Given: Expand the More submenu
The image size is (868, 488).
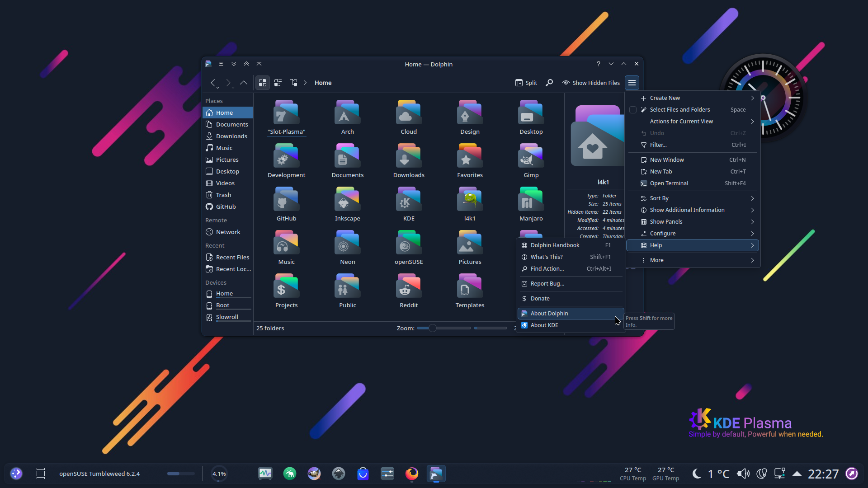Looking at the screenshot, I should coord(693,260).
